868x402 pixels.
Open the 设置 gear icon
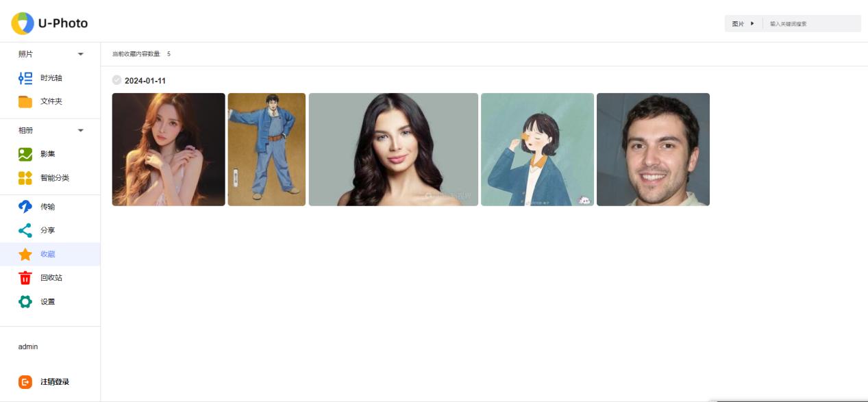(x=25, y=301)
